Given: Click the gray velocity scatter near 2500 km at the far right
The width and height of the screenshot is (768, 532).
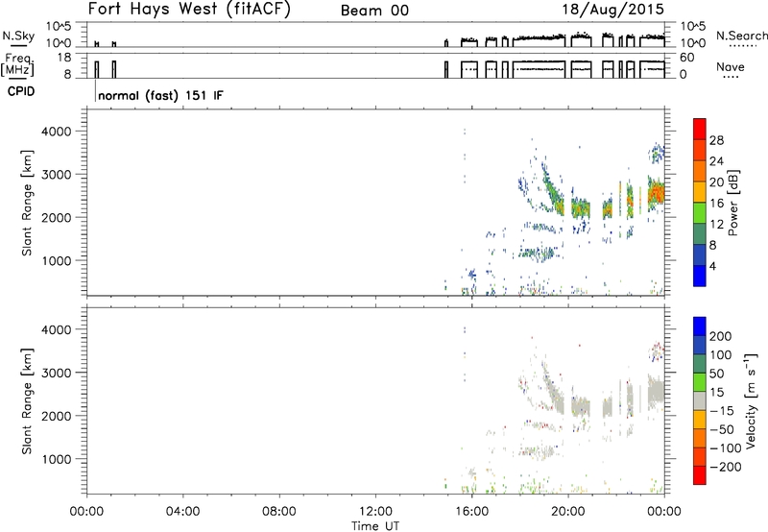Looking at the screenshot, I should tap(656, 391).
